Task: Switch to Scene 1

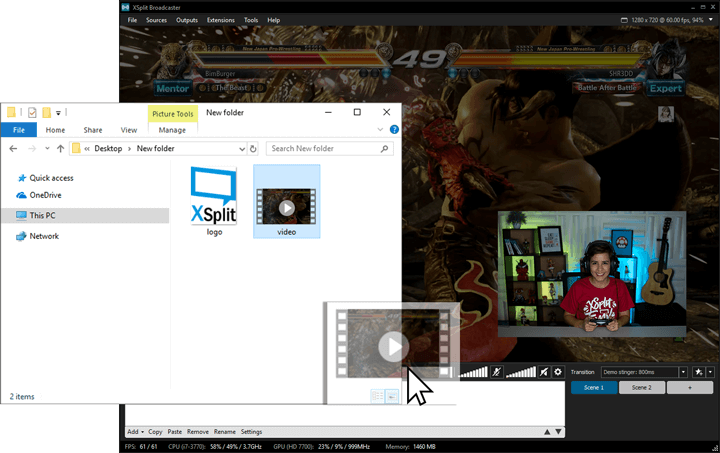Action: point(594,387)
